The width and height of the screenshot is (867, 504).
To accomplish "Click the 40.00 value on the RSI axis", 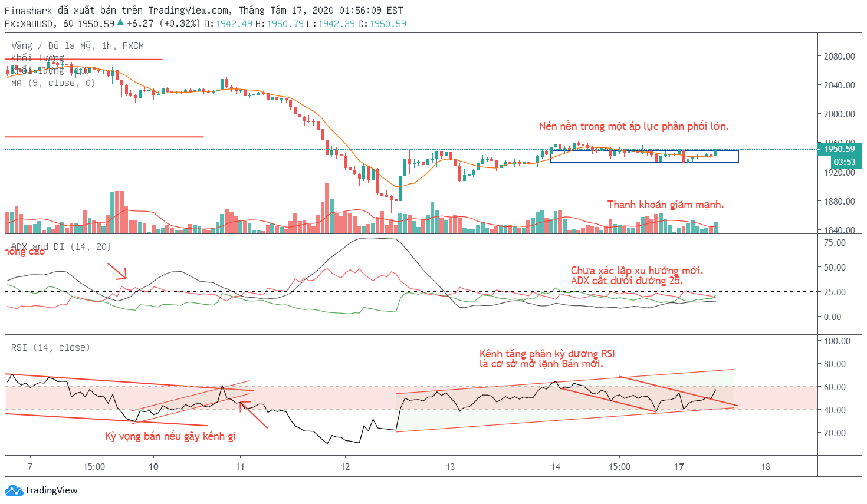I will click(x=835, y=410).
